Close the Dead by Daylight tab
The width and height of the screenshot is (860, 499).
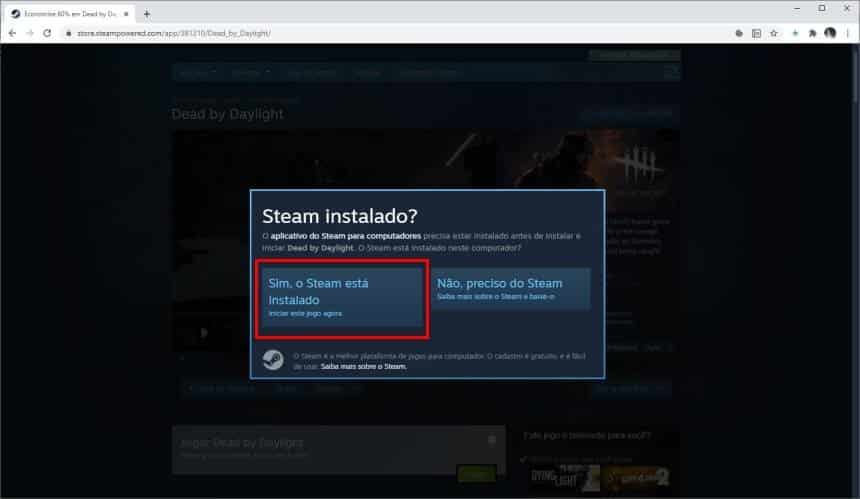point(126,14)
